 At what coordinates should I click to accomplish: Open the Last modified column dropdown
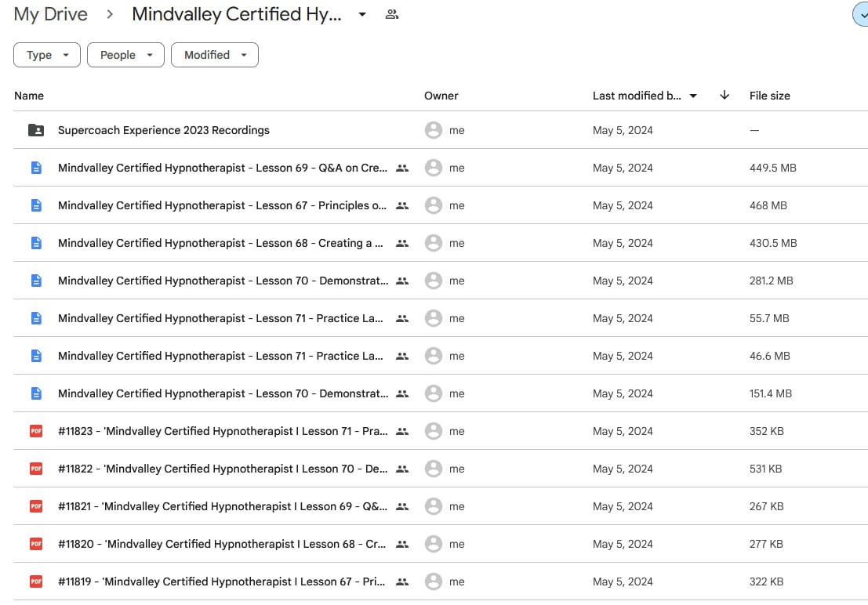pos(692,96)
